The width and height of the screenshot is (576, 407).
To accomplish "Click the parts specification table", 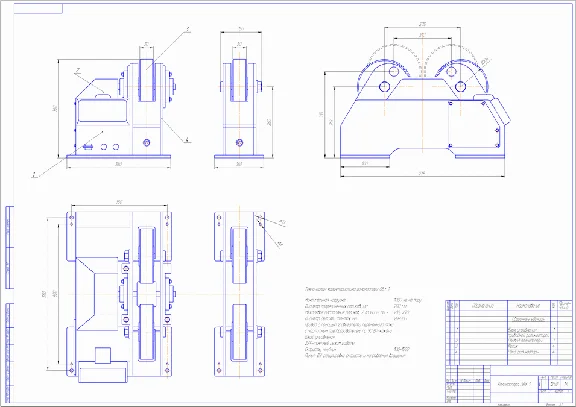I will point(509,332).
